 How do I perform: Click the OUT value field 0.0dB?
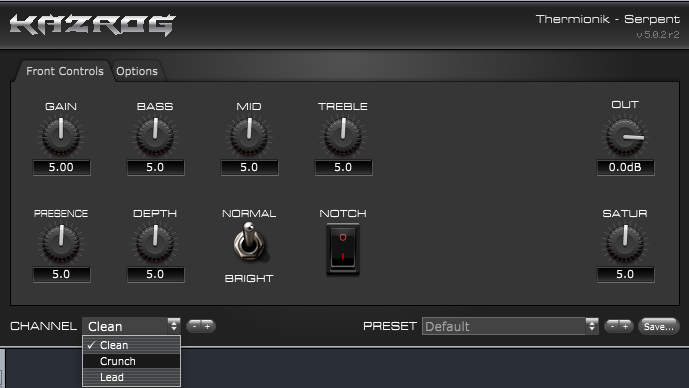tap(625, 167)
